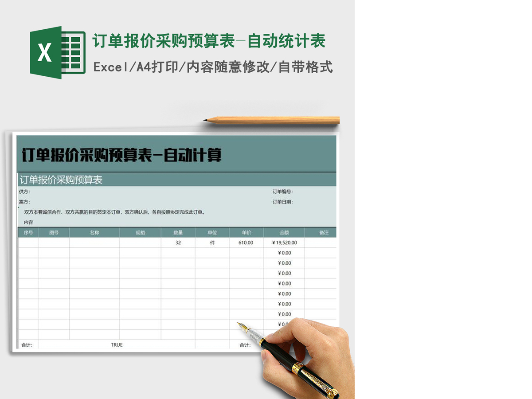Viewport: 532px width, 399px height.
Task: Click the 内容 label
Action: tap(28, 223)
